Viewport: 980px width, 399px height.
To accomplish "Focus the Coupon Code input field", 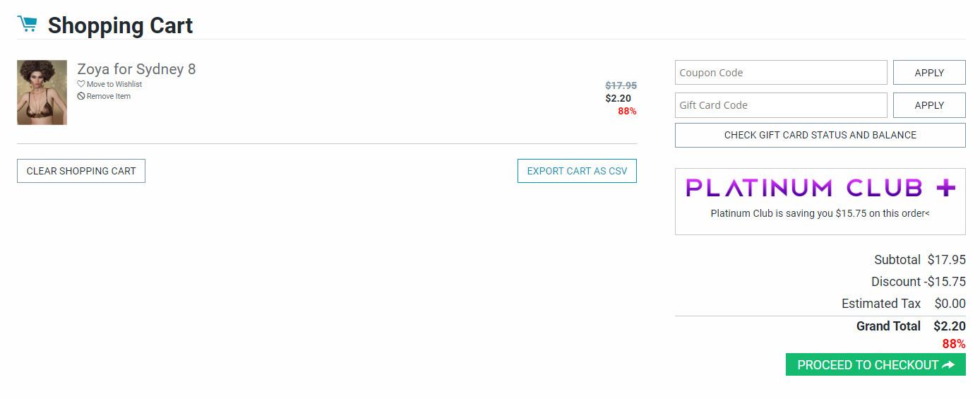I will (x=780, y=73).
